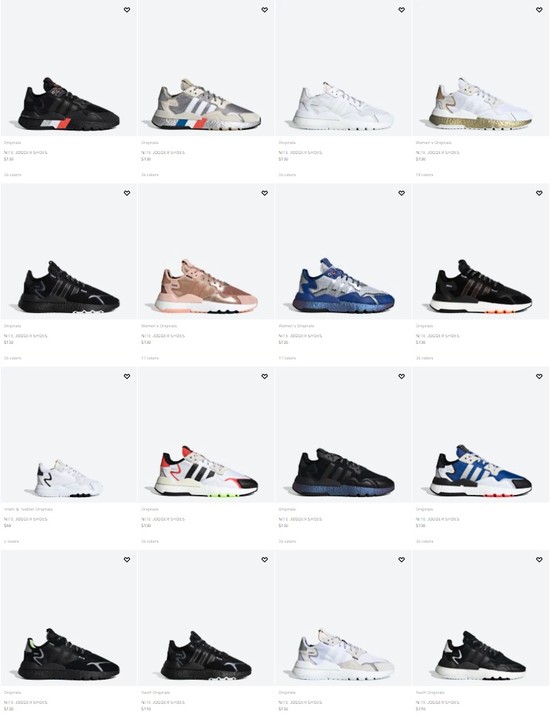Tap the heart on the rose gold metallic shoe
This screenshot has height=716, width=550.
(264, 193)
